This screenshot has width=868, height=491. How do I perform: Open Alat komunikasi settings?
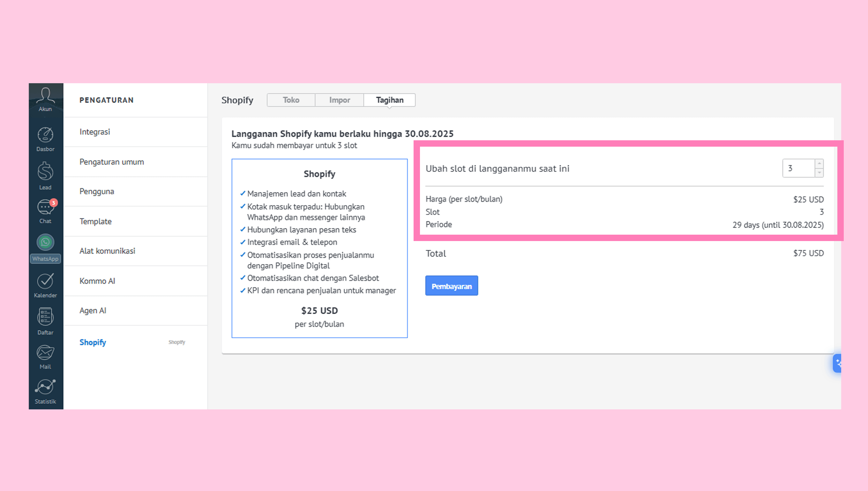coord(135,251)
